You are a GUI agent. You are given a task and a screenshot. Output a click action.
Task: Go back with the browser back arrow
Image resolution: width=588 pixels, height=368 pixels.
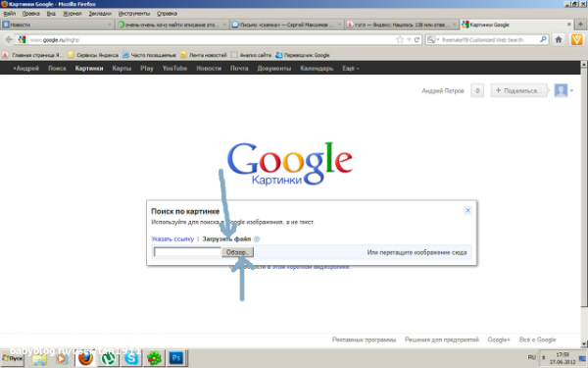click(9, 40)
